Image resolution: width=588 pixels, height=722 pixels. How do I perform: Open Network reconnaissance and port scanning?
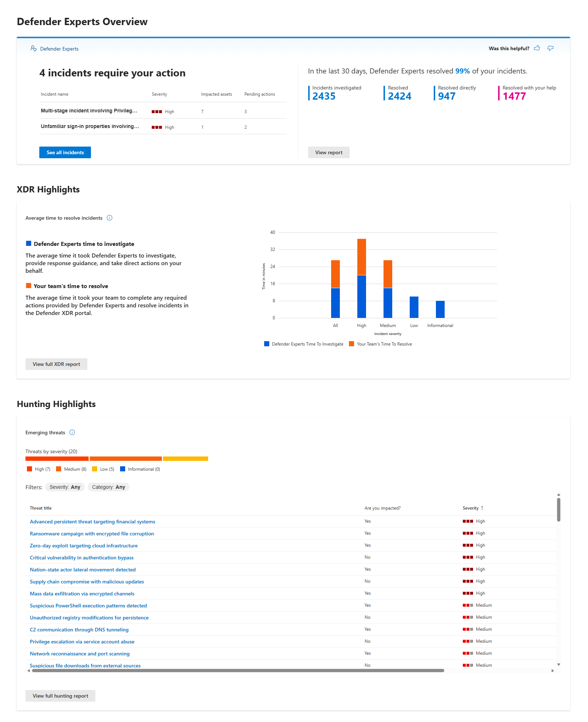tap(80, 654)
